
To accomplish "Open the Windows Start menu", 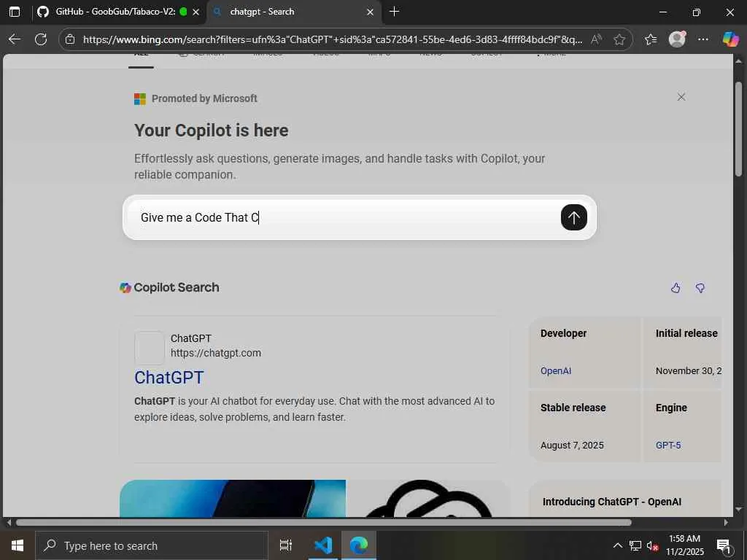I will tap(18, 545).
